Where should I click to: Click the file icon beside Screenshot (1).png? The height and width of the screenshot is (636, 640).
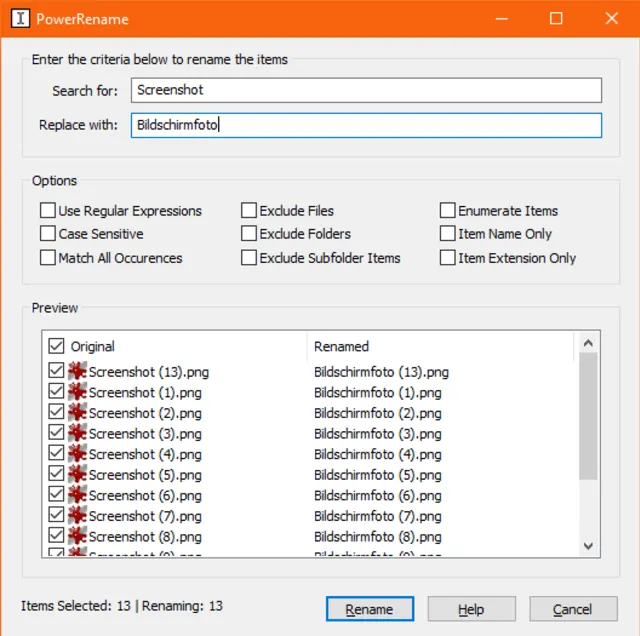pos(78,392)
